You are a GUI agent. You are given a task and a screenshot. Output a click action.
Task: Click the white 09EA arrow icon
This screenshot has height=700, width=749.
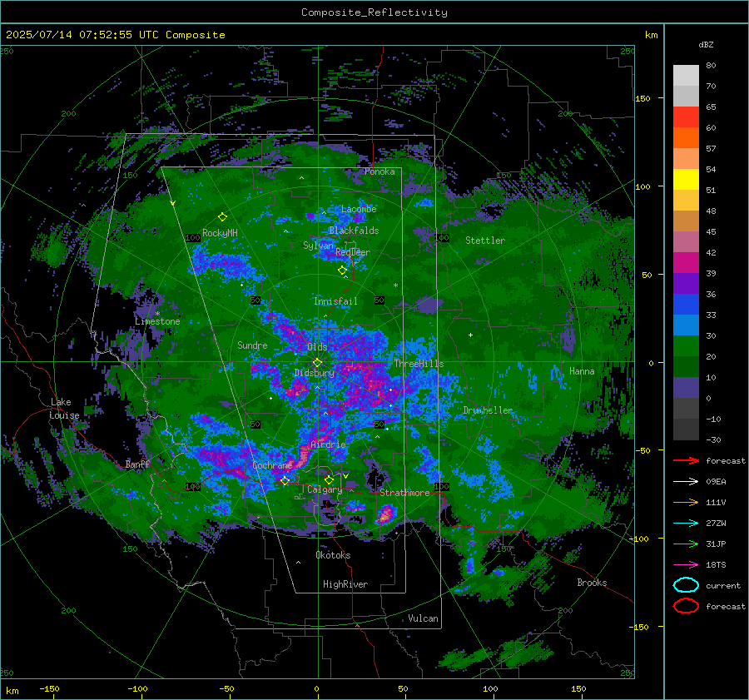click(686, 481)
